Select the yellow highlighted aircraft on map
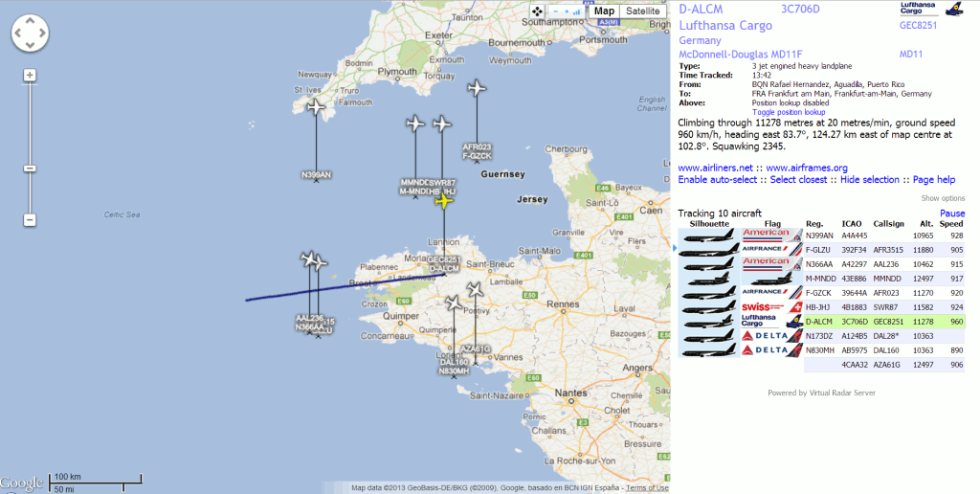This screenshot has height=494, width=980. (444, 201)
